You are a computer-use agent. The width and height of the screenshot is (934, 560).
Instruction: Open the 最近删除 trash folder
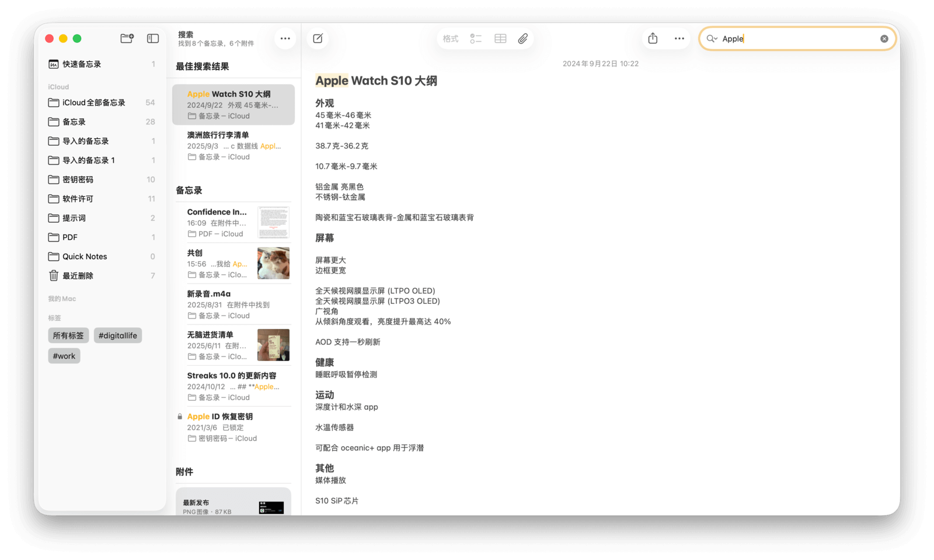click(x=78, y=276)
